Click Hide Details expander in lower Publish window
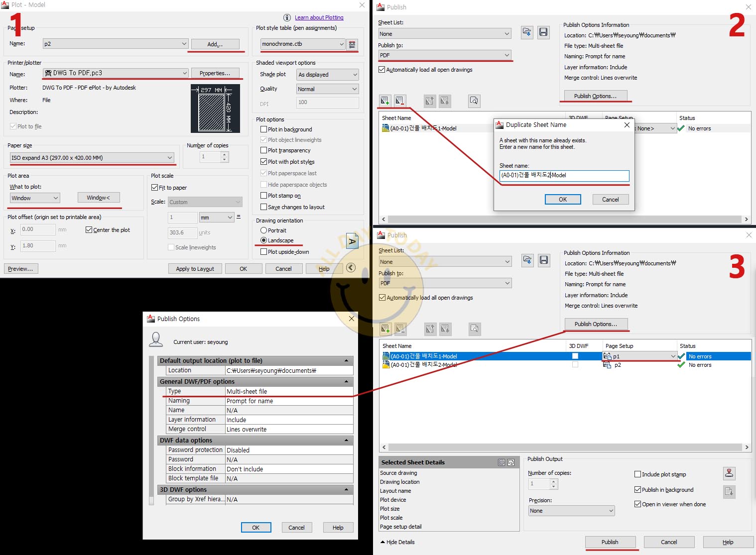Image resolution: width=756 pixels, height=555 pixels. [397, 542]
